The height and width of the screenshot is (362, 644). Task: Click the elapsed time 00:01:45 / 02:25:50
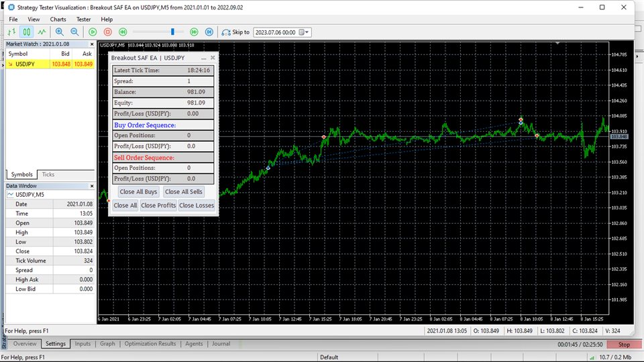[x=580, y=345]
